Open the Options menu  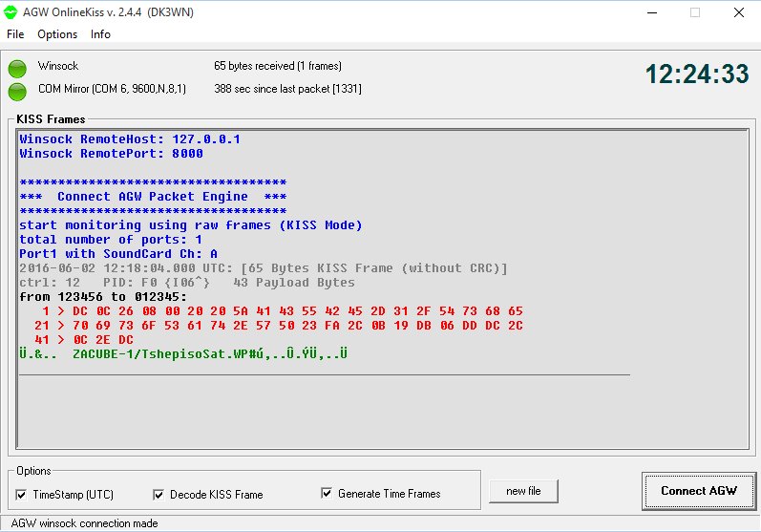click(57, 34)
